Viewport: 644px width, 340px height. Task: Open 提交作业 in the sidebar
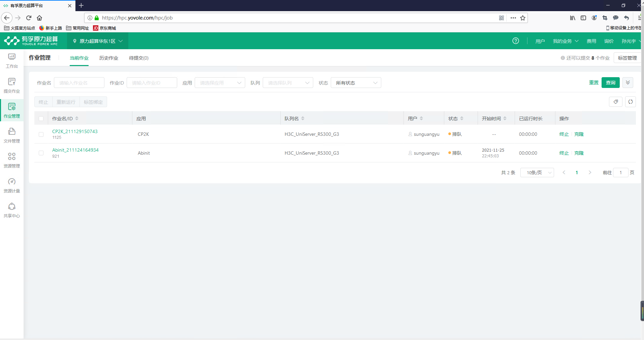pyautogui.click(x=12, y=86)
